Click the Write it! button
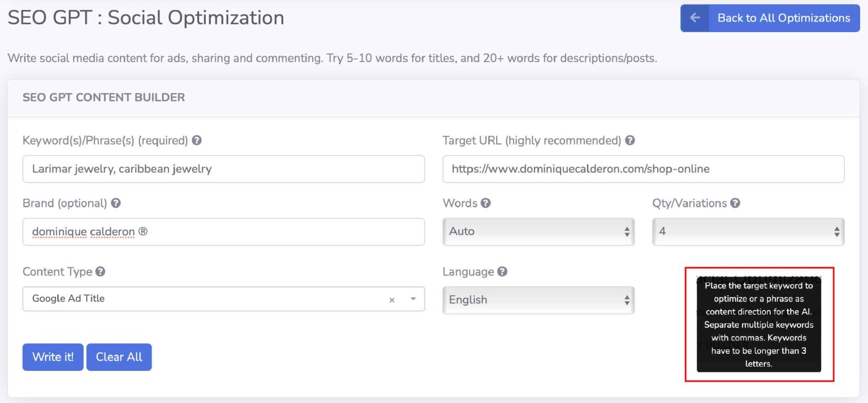 (53, 357)
